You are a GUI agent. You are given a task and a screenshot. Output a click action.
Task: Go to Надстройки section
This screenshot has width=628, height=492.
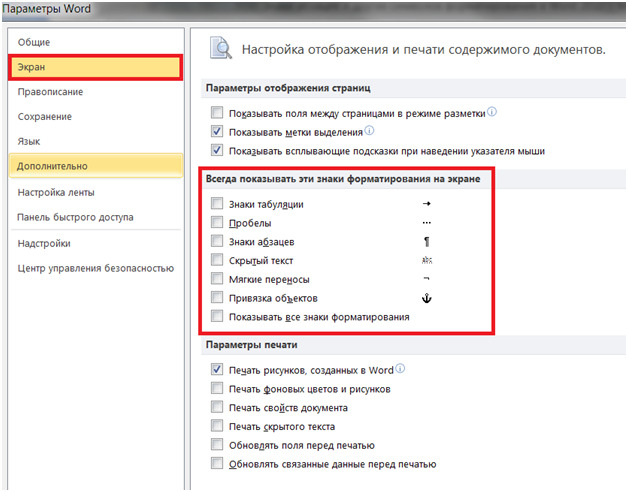click(x=95, y=243)
